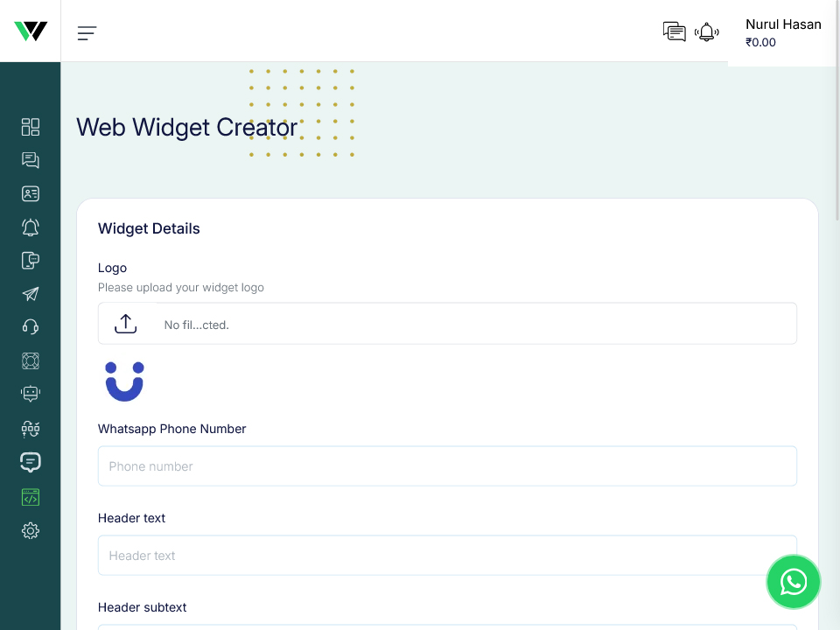This screenshot has height=630, width=840.
Task: Click the Whatsapp Phone Number field
Action: pos(447,466)
